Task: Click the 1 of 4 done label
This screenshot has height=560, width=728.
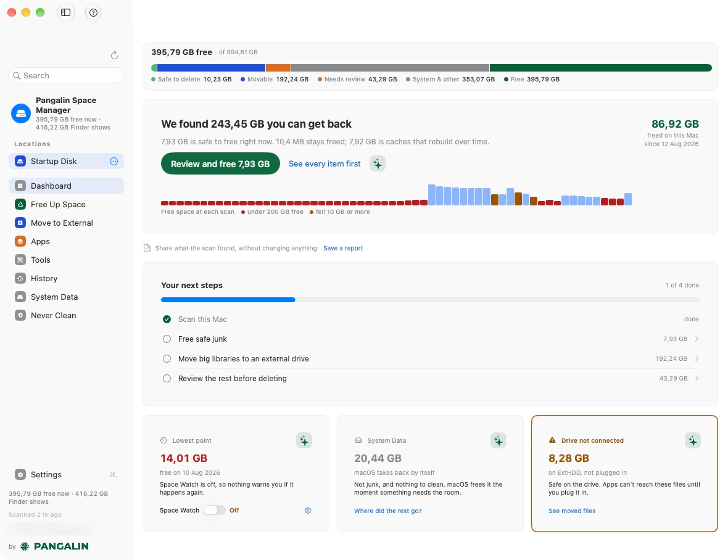Action: pyautogui.click(x=682, y=286)
